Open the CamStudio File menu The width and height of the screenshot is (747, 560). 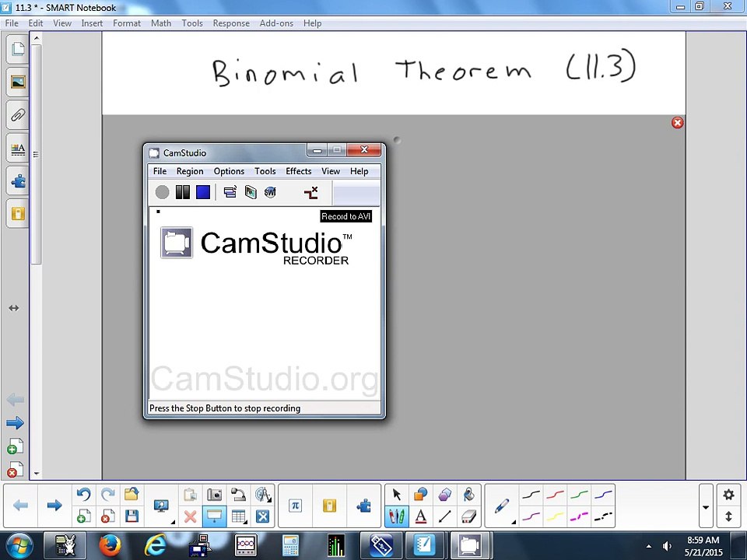coord(160,171)
